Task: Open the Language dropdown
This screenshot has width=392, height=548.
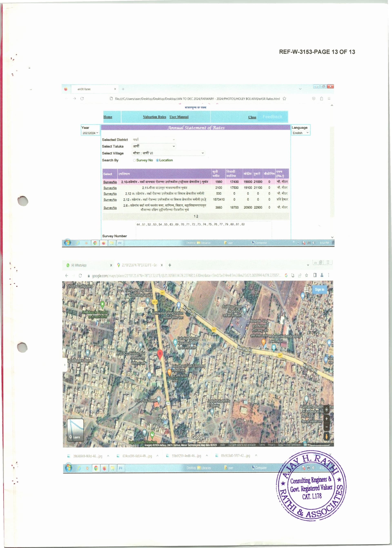Action: [x=301, y=133]
